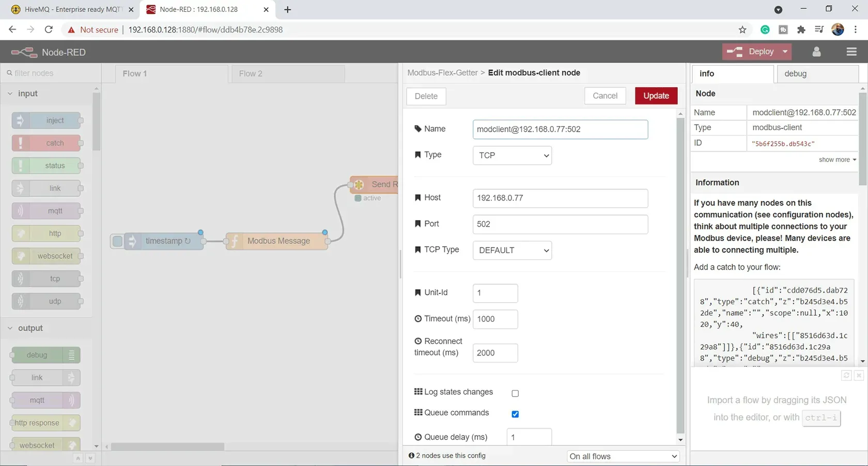This screenshot has width=868, height=466.
Task: Disable the Queue commands checkbox
Action: pos(515,414)
